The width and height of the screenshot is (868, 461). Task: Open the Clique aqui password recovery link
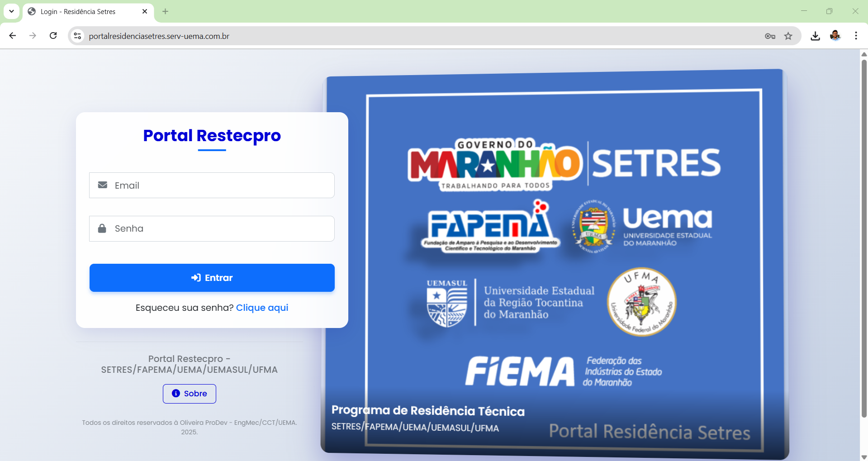262,307
